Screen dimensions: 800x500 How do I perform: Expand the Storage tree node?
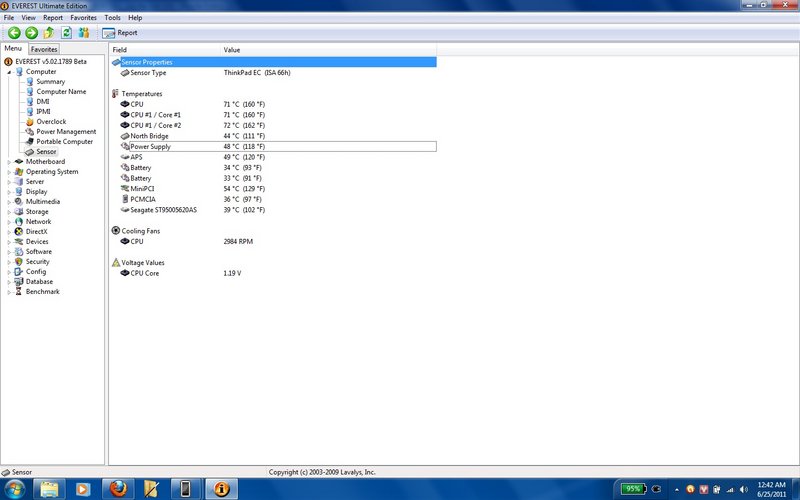pos(9,212)
